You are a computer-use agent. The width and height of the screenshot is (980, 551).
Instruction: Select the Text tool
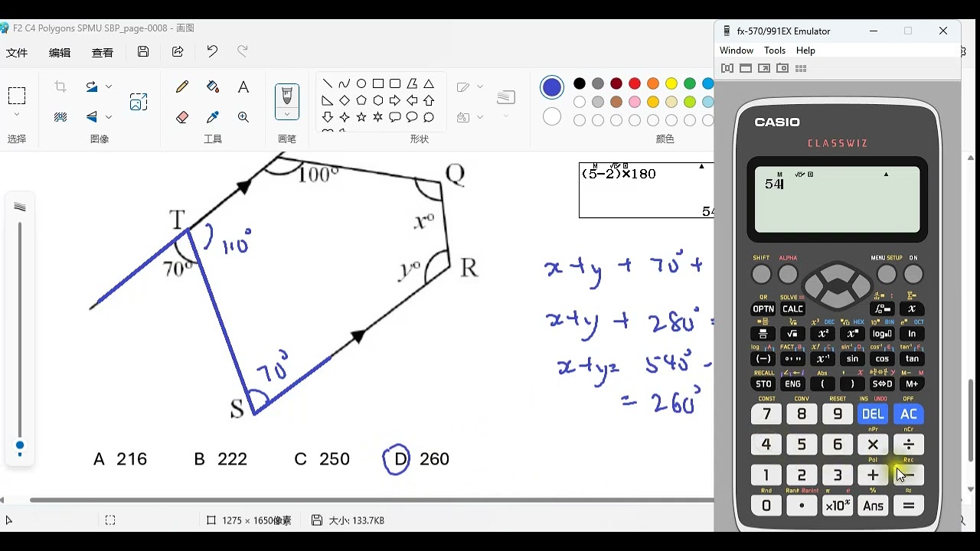click(243, 87)
